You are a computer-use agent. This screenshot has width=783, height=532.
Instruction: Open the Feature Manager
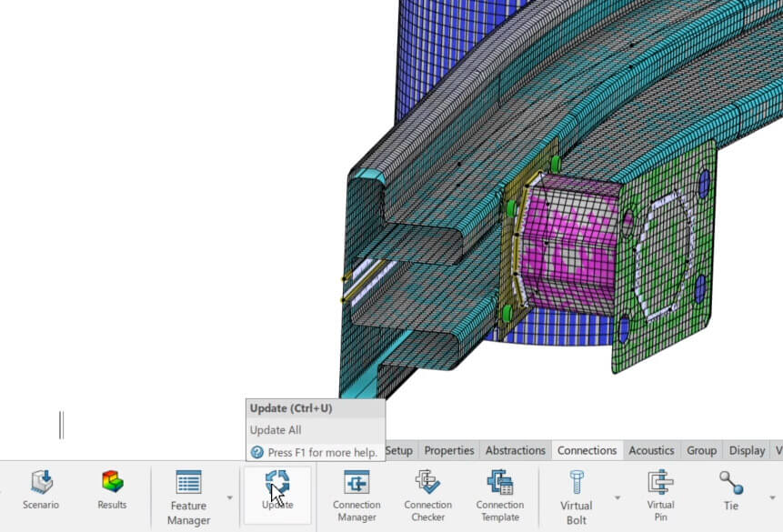[188, 497]
